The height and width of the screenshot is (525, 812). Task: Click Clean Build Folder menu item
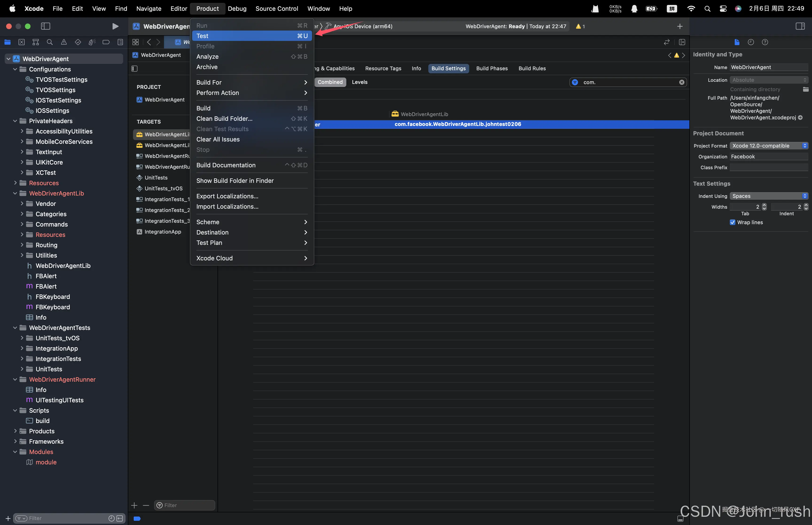[224, 119]
